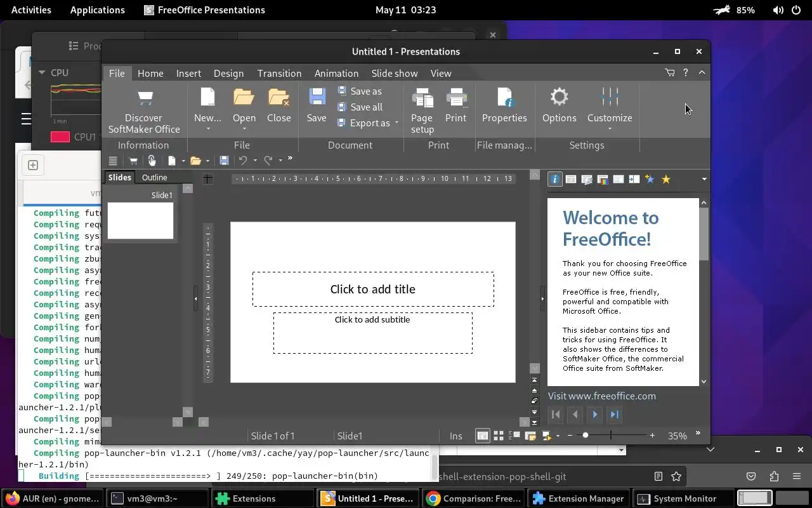Click the zoom slider handle
Screen dimensions: 812x508
point(585,436)
